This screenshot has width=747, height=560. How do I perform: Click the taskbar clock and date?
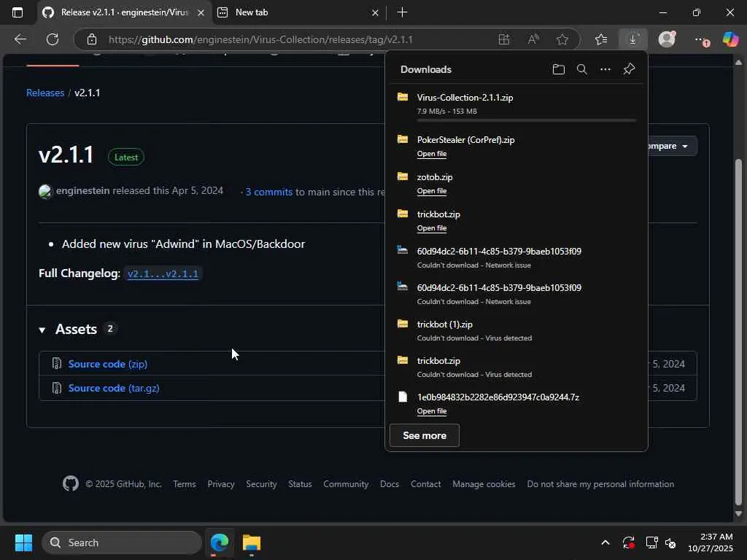pos(711,542)
